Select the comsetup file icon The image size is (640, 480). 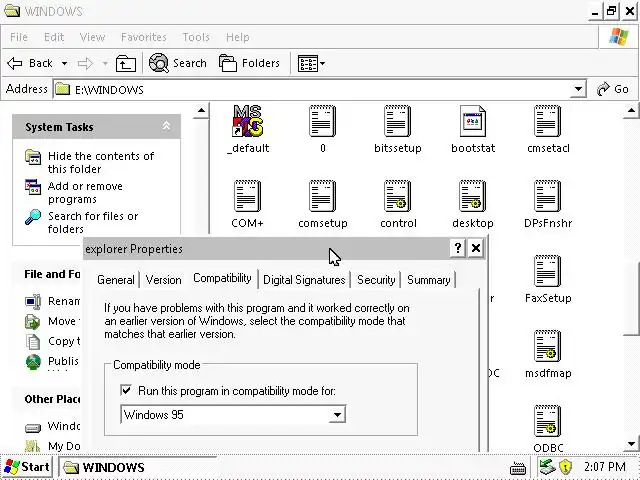[x=322, y=196]
